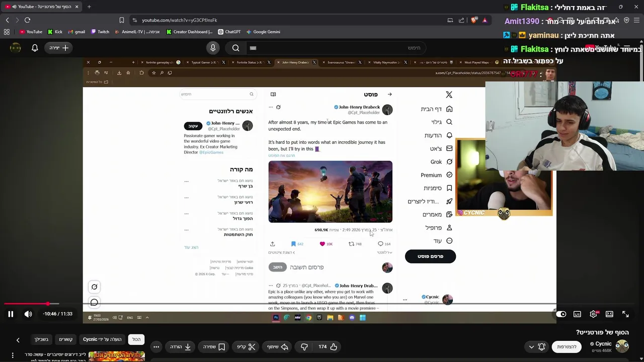Open the Google Gemini bookmark
This screenshot has height=362, width=644.
click(x=263, y=32)
